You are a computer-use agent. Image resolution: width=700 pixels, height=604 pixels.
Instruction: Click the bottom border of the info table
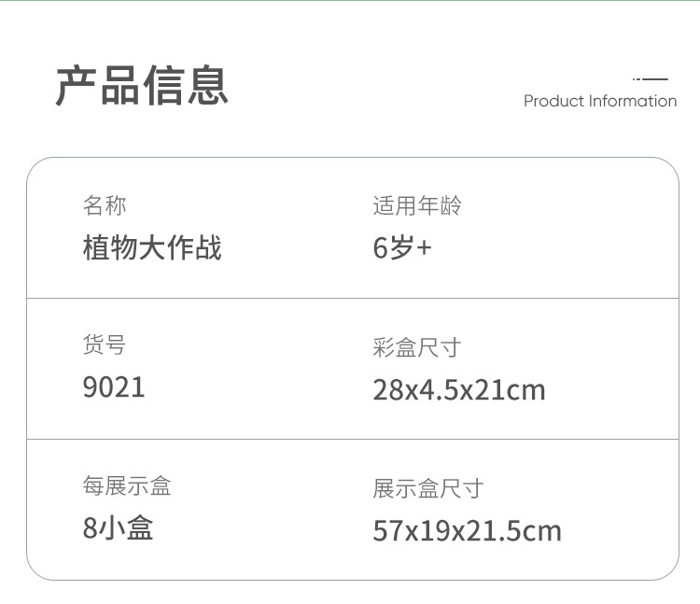pos(352,580)
